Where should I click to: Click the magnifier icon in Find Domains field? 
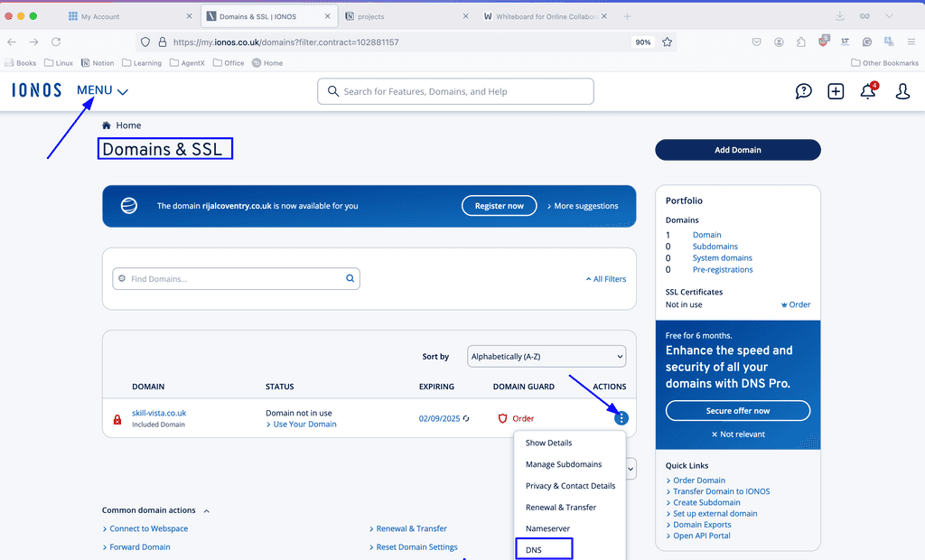350,278
